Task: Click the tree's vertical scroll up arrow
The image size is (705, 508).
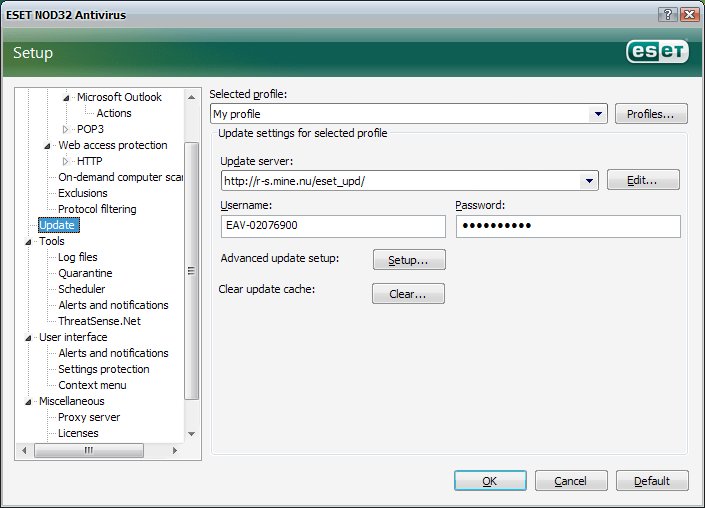Action: pos(192,97)
